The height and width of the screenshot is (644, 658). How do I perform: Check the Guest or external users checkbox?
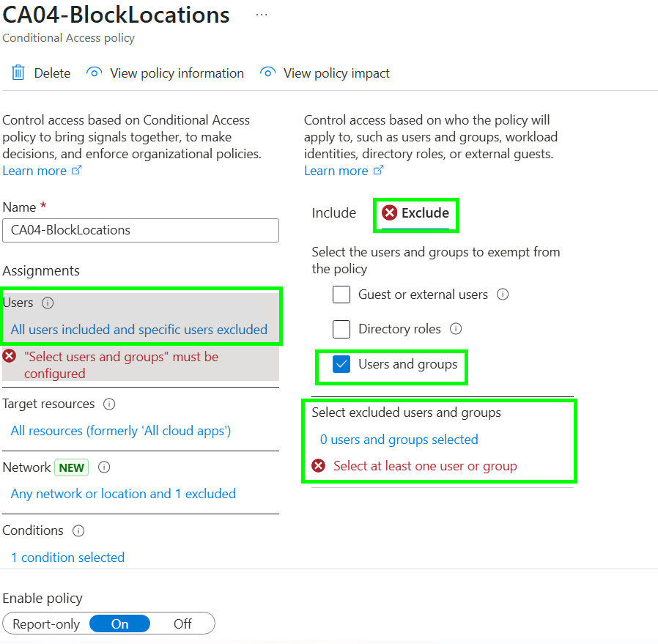(x=341, y=295)
